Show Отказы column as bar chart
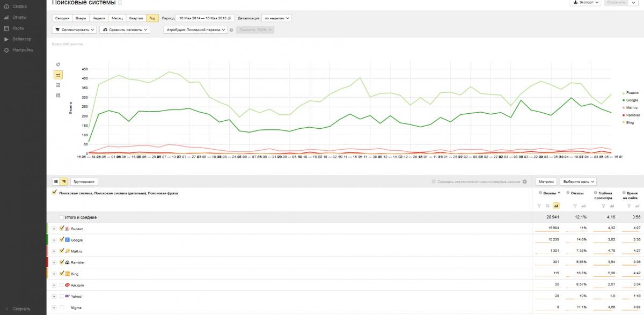Screen dimensions: 644x315 click(x=583, y=206)
